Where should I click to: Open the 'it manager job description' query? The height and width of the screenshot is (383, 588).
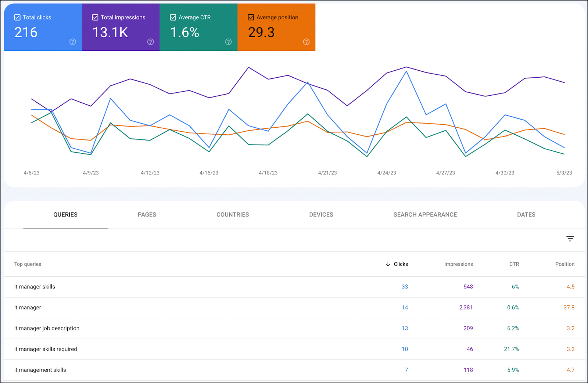(x=47, y=328)
